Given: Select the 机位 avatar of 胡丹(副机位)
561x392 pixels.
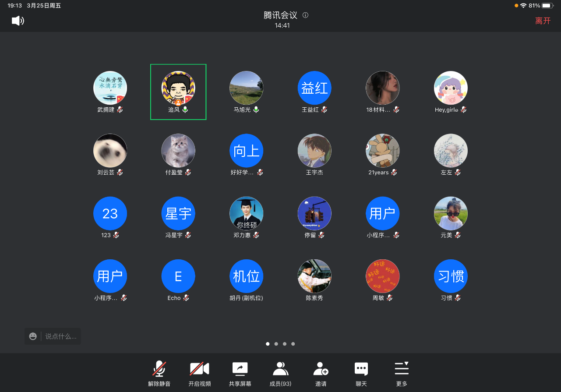Looking at the screenshot, I should pyautogui.click(x=247, y=276).
